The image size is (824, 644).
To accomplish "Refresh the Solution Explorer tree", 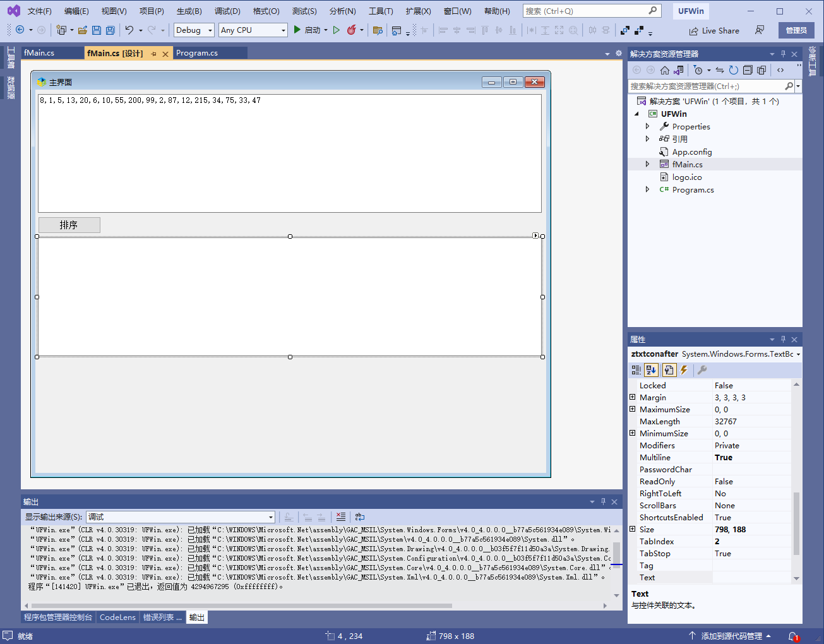I will (733, 70).
